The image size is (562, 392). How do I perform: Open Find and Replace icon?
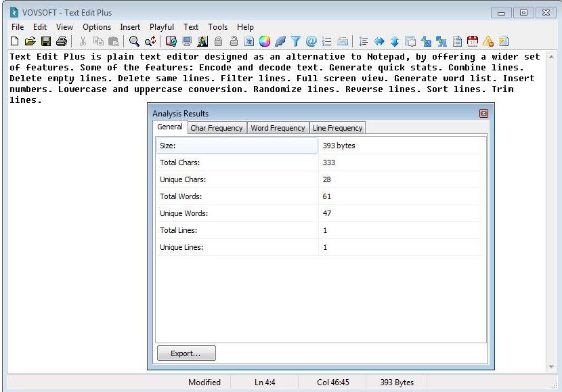150,41
